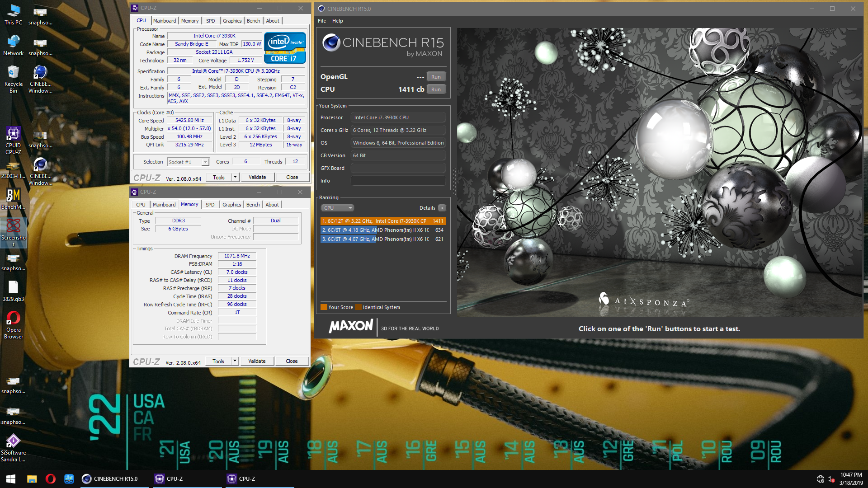Click the Cinebench window title icon

click(321, 9)
